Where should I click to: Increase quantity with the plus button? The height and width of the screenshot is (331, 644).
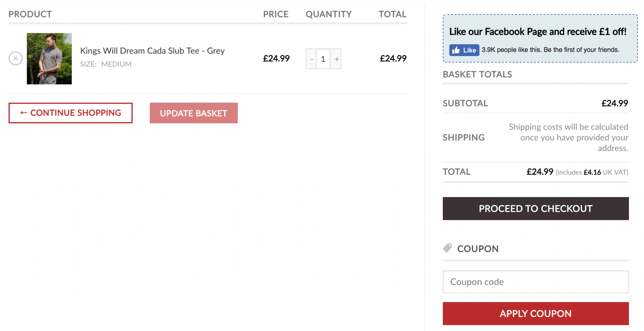point(336,59)
